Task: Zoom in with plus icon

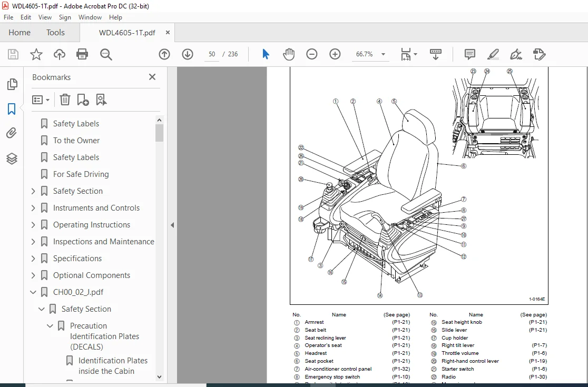Action: (x=335, y=54)
